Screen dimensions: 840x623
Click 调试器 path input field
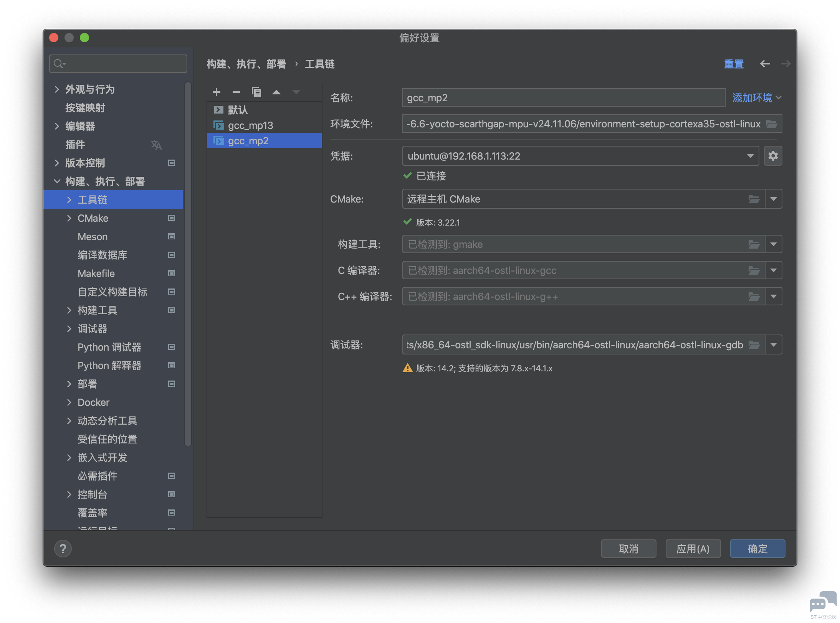pyautogui.click(x=584, y=345)
